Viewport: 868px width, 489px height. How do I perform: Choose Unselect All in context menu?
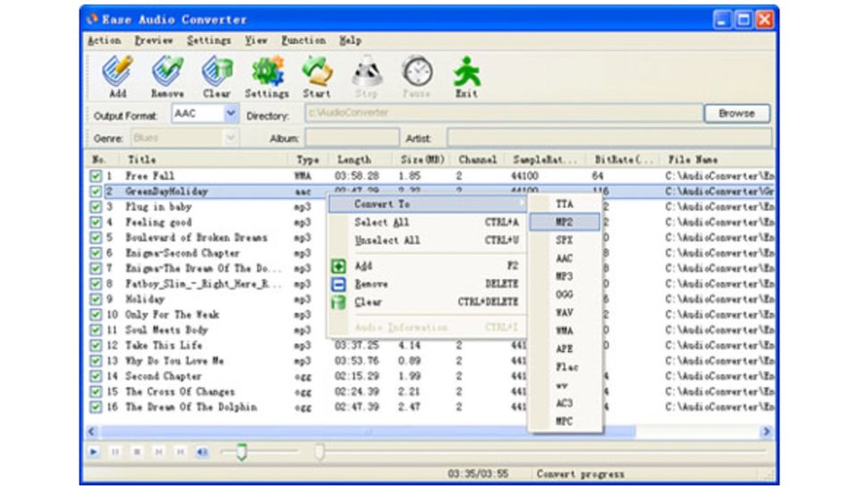point(428,240)
